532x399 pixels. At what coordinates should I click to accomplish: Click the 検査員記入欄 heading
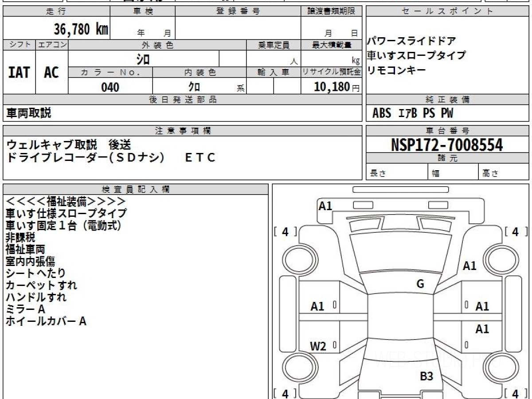coord(136,189)
